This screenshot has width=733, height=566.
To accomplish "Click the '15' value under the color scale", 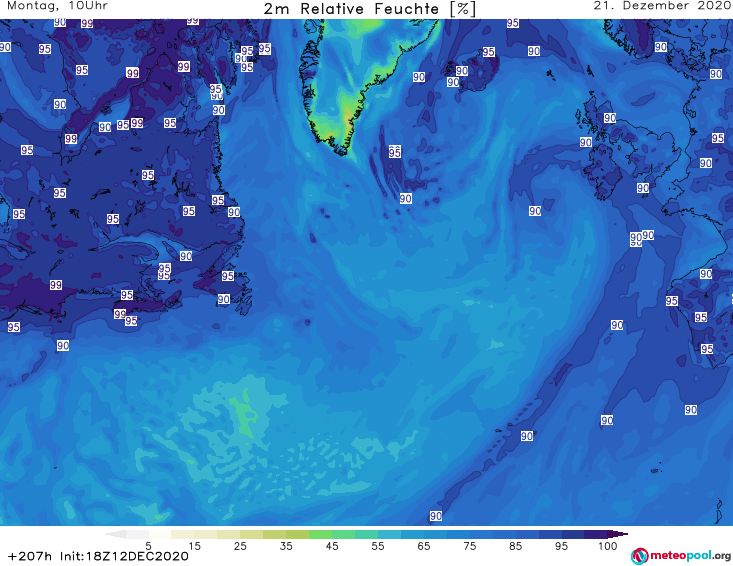I will [x=194, y=546].
